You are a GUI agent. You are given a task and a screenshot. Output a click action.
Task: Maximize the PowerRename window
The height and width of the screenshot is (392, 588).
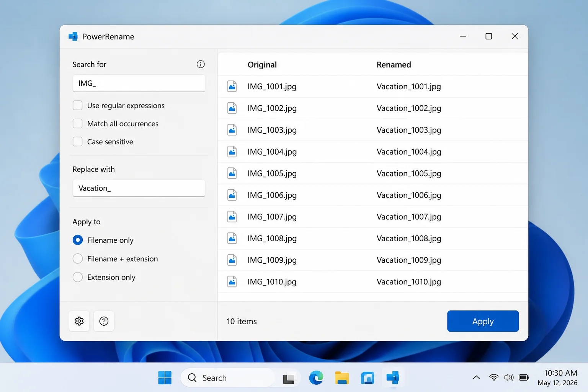pos(488,36)
